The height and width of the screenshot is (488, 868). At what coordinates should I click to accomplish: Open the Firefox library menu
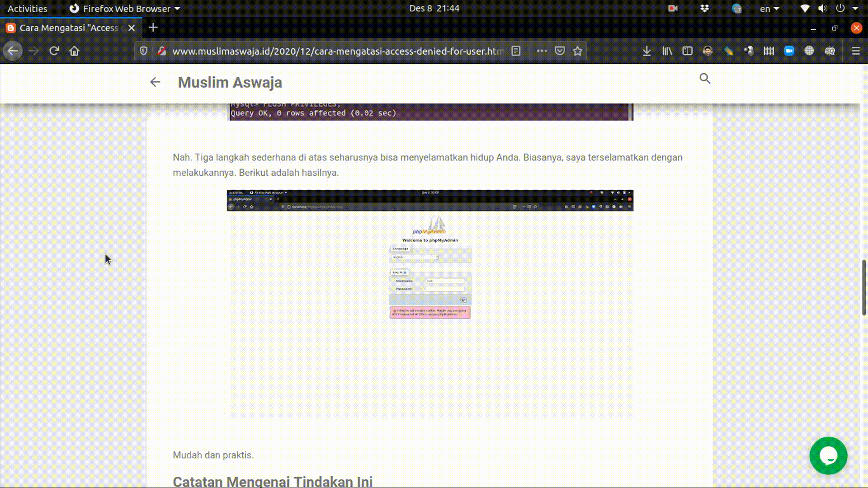(x=667, y=51)
